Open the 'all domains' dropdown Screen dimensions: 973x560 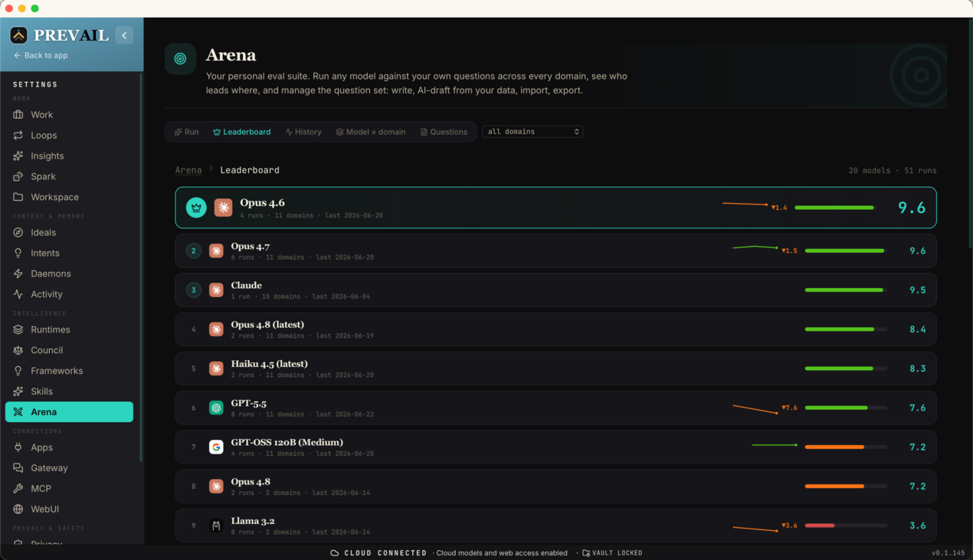tap(532, 132)
